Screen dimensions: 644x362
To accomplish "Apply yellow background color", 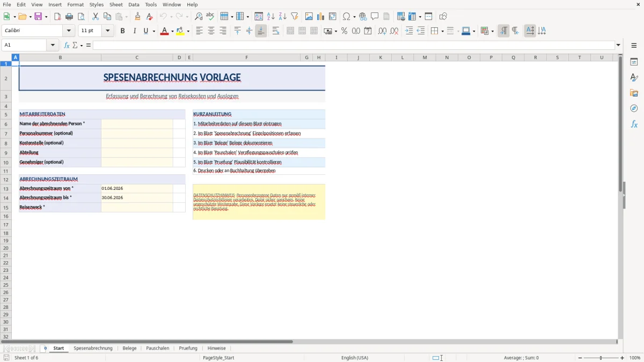I will (180, 31).
